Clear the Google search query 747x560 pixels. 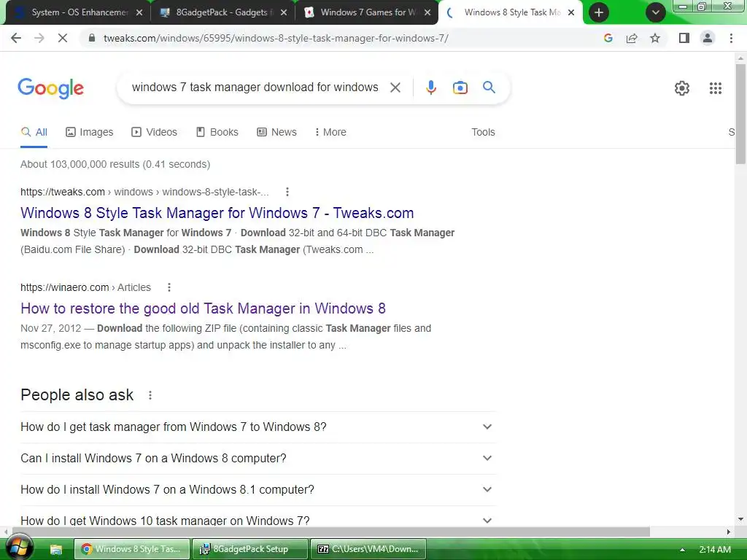pyautogui.click(x=395, y=87)
